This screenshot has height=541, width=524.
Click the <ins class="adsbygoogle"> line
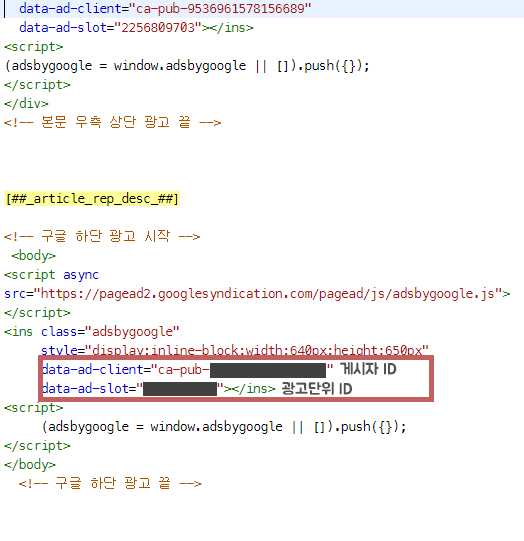point(92,332)
